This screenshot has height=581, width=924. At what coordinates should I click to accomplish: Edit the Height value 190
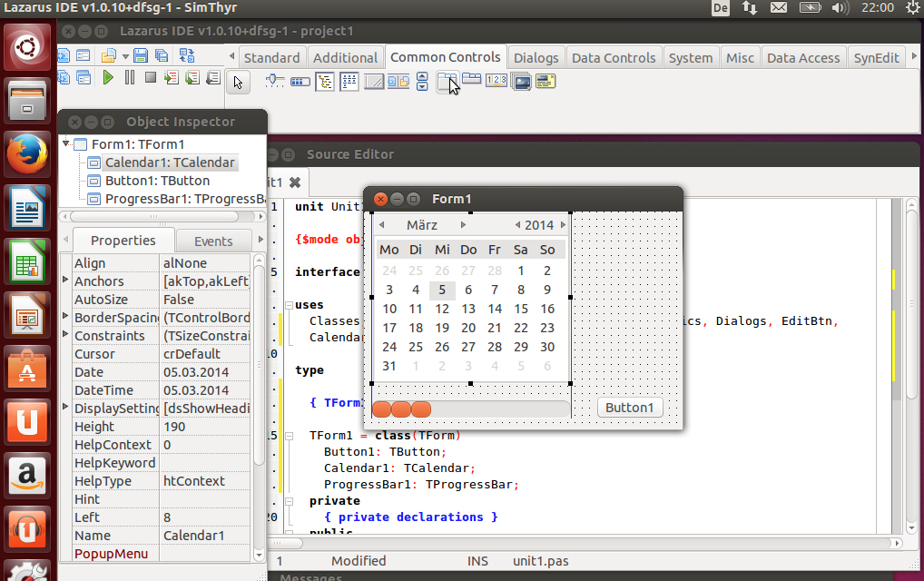point(206,427)
